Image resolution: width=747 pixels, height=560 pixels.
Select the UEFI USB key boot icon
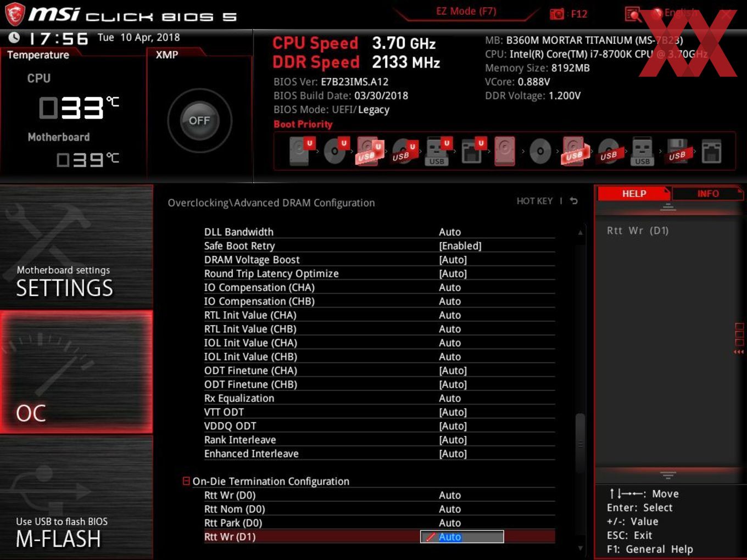coord(438,151)
